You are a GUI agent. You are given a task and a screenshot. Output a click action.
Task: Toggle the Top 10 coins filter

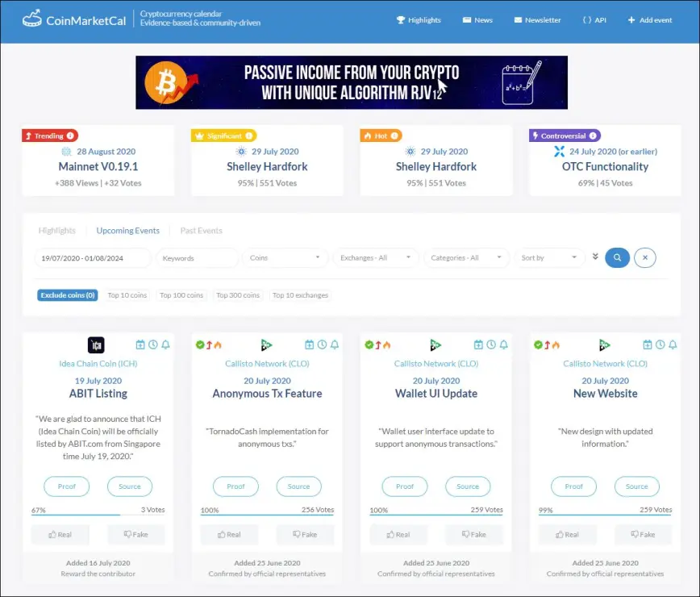pos(127,295)
